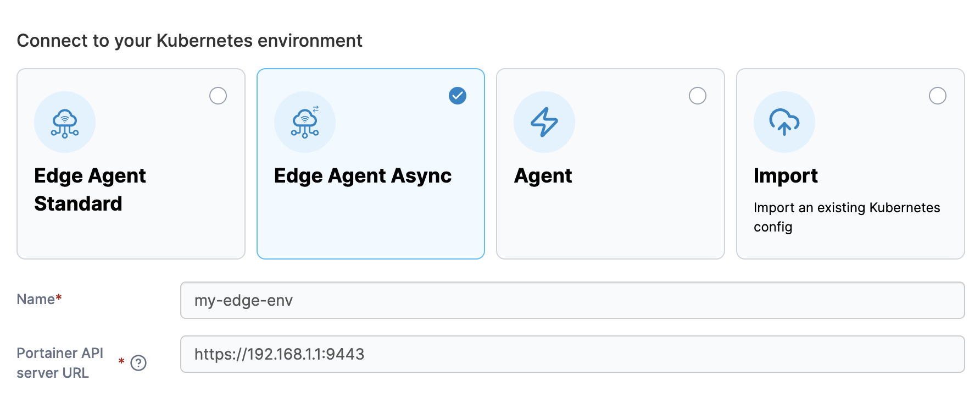Click the 'Import an existing Kubernetes config' description
The height and width of the screenshot is (397, 980).
tap(847, 217)
